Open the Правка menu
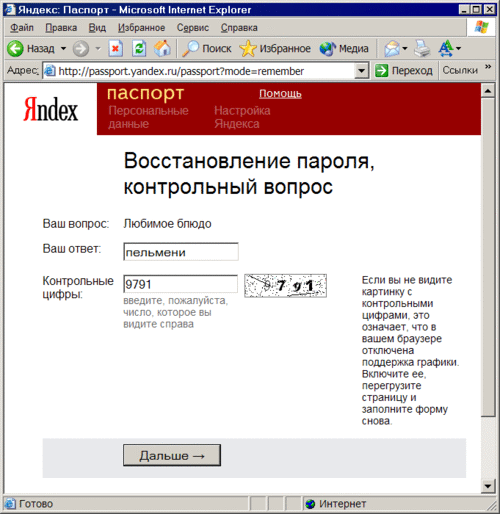Image resolution: width=500 pixels, height=514 pixels. click(61, 28)
